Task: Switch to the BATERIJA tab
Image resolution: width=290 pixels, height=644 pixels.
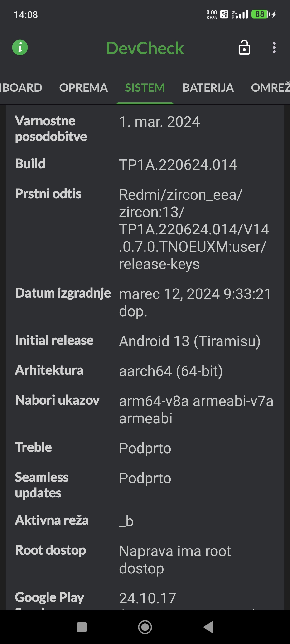Action: [208, 88]
